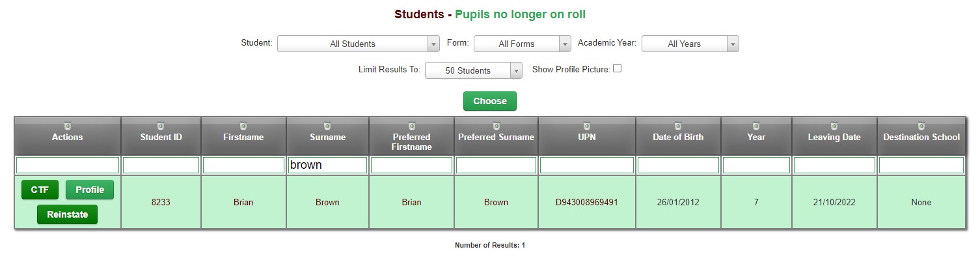This screenshot has width=980, height=260.
Task: Sort the table by Year column header
Action: [756, 137]
